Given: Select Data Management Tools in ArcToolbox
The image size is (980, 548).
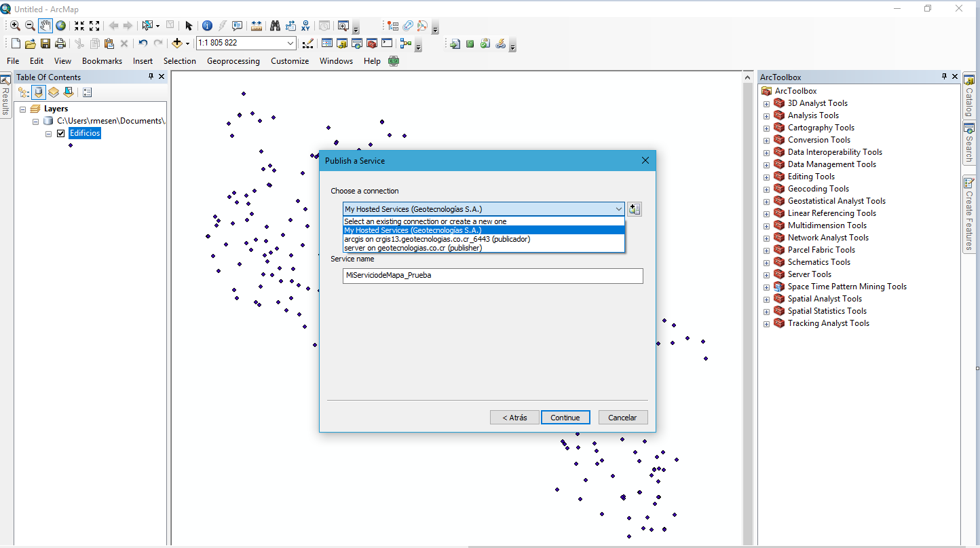Looking at the screenshot, I should (x=831, y=164).
